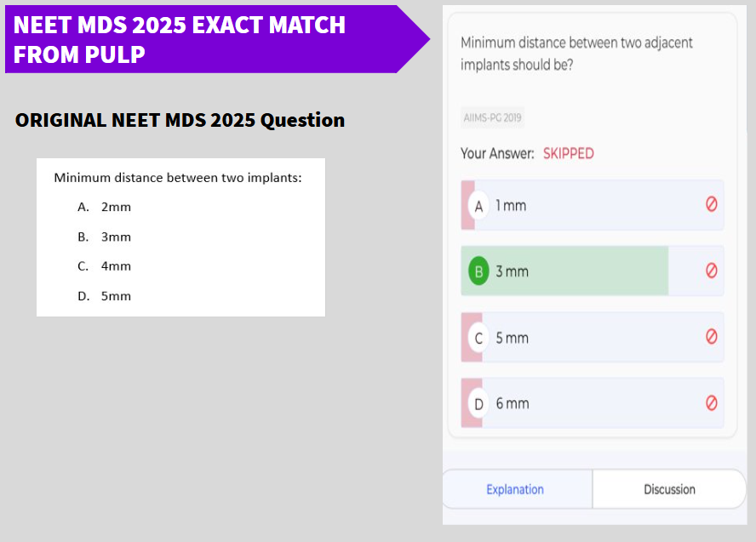Screen dimensions: 756x542
Task: Click the green percentage bar of 3 mm
Action: pos(564,271)
